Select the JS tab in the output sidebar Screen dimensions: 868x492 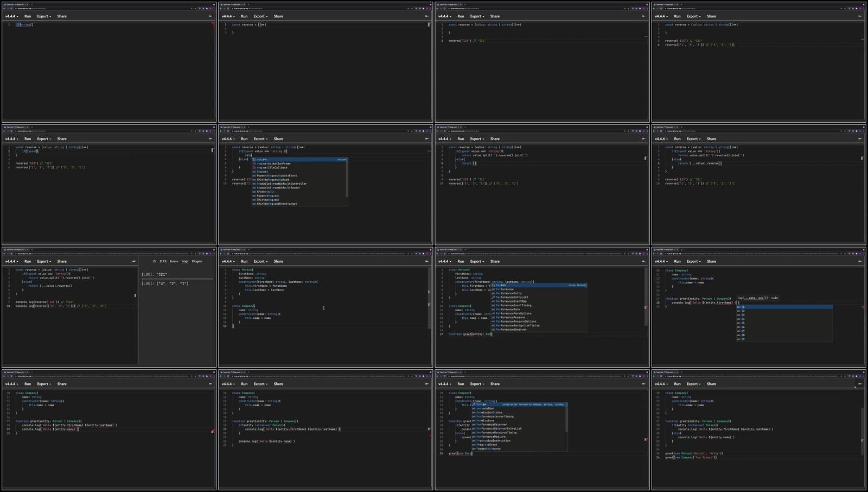(x=154, y=261)
